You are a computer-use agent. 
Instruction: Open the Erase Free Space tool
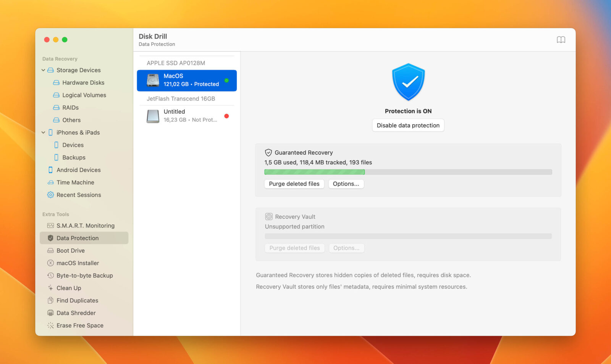(79, 325)
